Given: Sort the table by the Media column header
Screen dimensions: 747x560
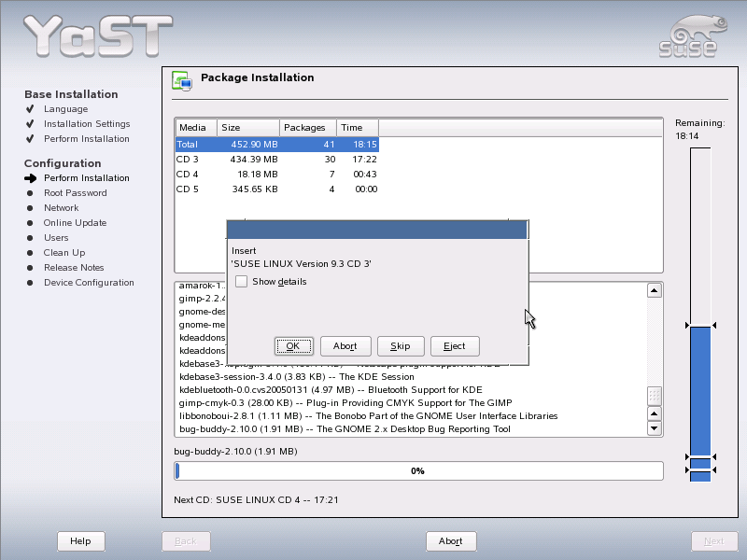Looking at the screenshot, I should pyautogui.click(x=196, y=128).
